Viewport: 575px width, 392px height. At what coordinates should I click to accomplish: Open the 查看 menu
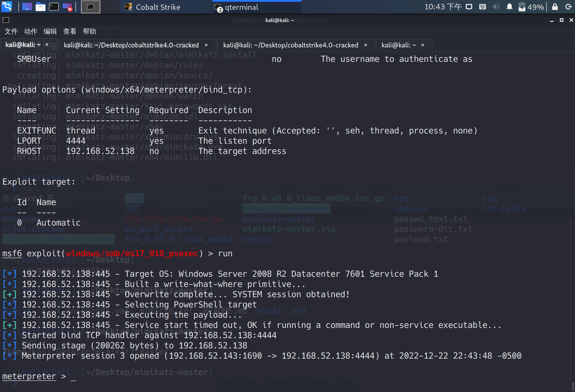pos(70,31)
